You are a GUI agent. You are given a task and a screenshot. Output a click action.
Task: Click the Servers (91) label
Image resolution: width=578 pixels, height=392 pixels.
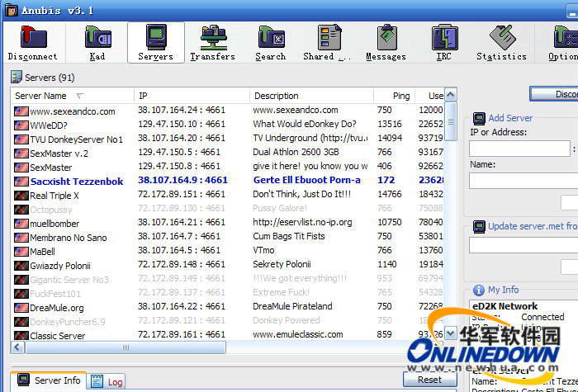click(x=50, y=78)
